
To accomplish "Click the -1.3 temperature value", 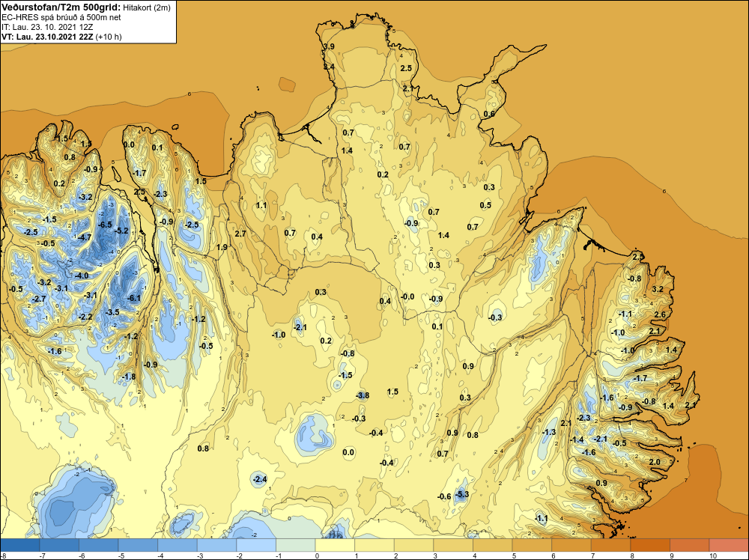I will pyautogui.click(x=549, y=431).
